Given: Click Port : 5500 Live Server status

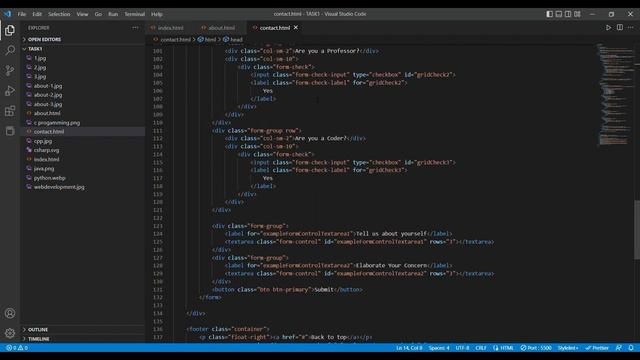Looking at the screenshot, I should pyautogui.click(x=536, y=348).
